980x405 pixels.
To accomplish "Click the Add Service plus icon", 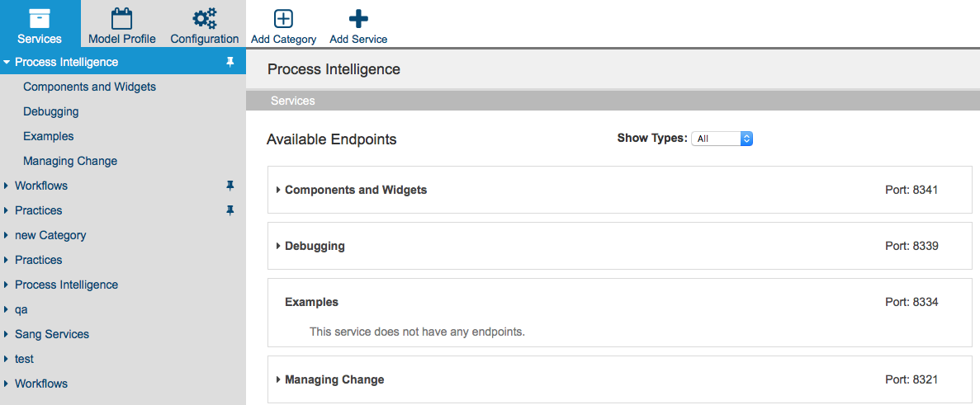I will coord(359,18).
